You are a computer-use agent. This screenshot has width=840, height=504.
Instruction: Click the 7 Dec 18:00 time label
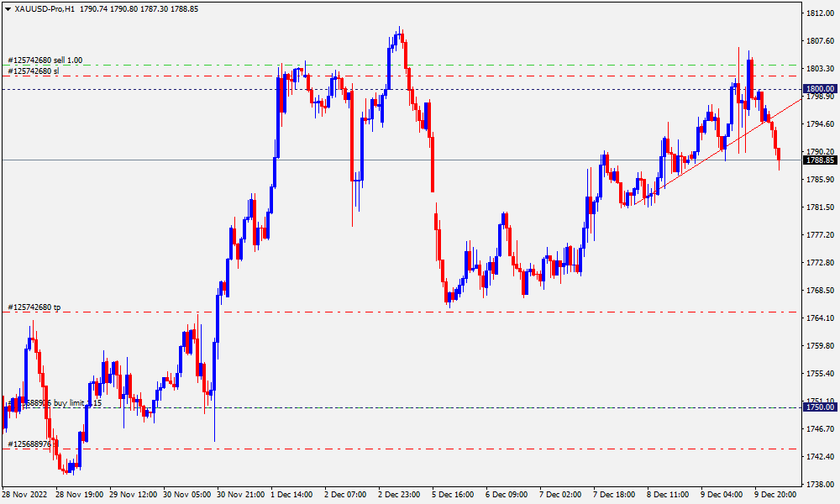pos(615,495)
